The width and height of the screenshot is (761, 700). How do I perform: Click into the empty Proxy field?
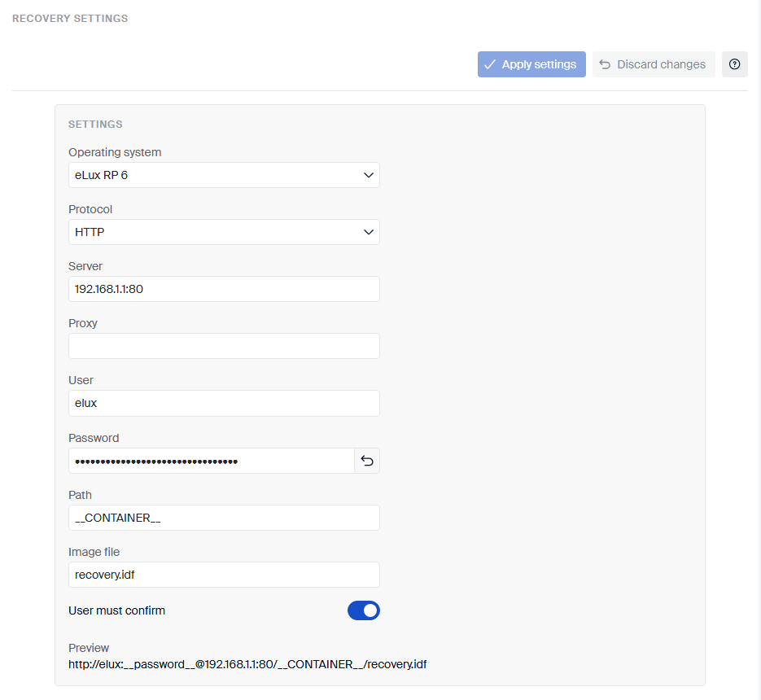(224, 346)
